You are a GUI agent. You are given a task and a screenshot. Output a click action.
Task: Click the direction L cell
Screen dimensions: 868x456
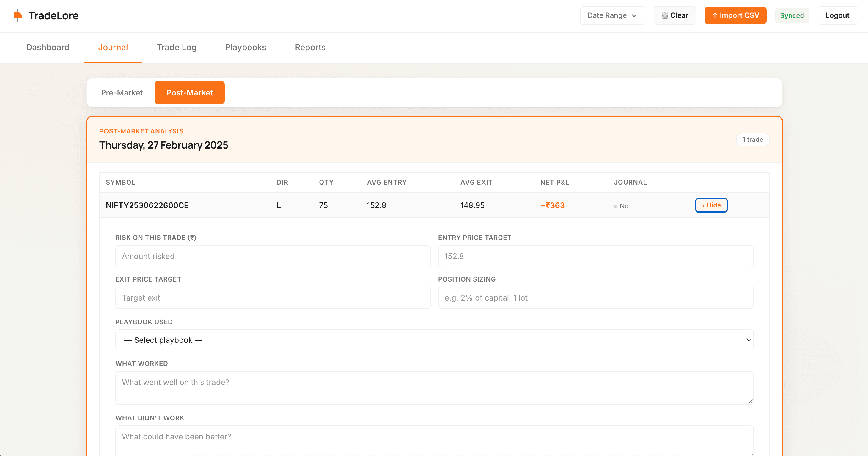pyautogui.click(x=279, y=205)
